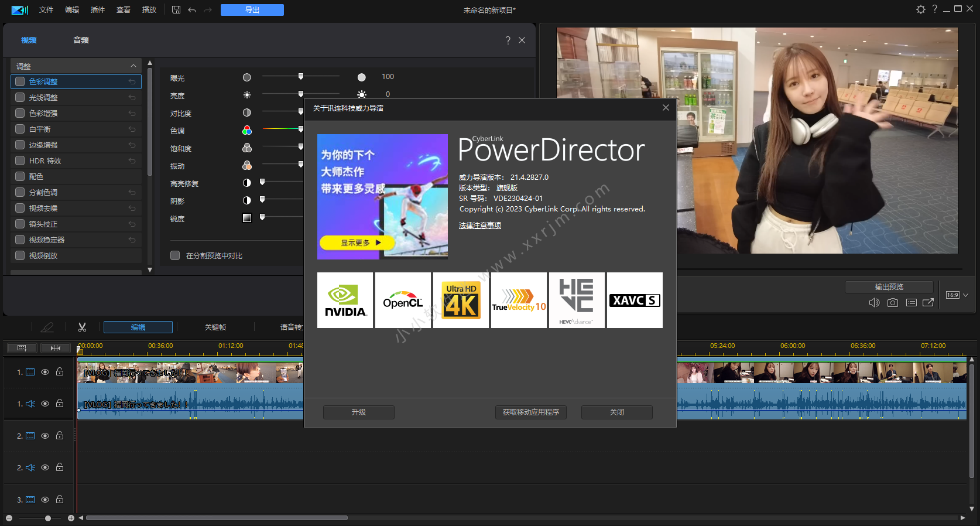Enable the 白平衡 checkbox
Image resolution: width=980 pixels, height=526 pixels.
point(20,129)
